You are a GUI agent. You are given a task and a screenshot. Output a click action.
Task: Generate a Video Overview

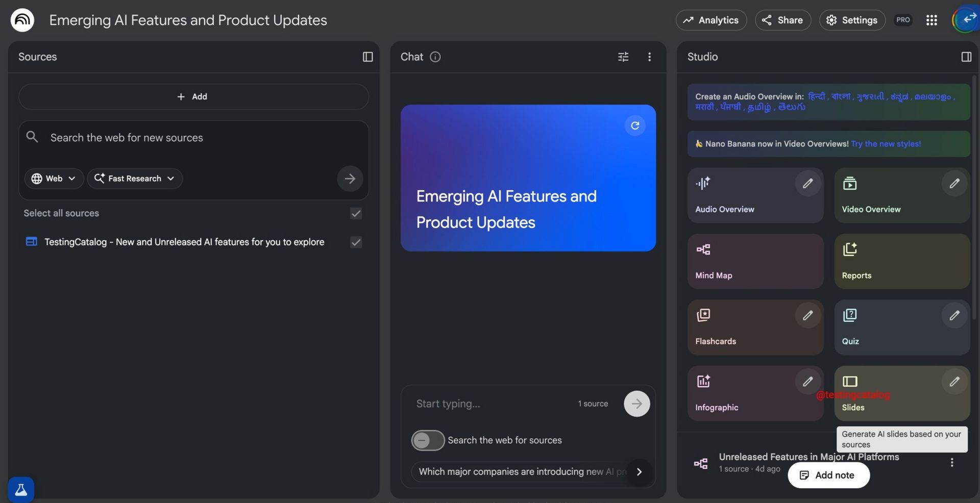(x=902, y=195)
